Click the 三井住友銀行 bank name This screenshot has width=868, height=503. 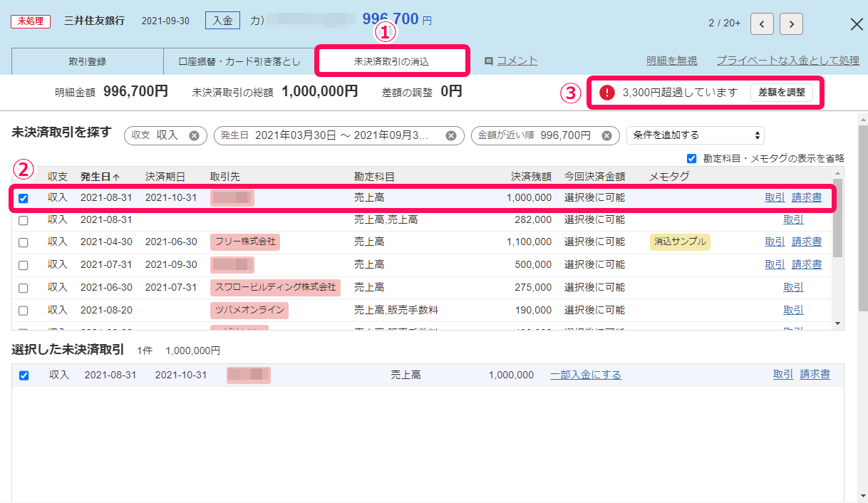coord(94,21)
